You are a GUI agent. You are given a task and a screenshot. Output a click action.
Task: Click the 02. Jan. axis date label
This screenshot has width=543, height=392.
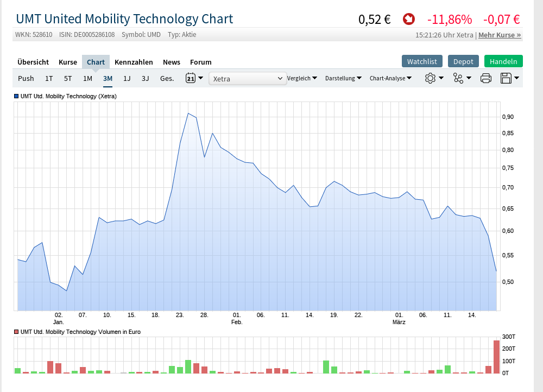point(59,319)
